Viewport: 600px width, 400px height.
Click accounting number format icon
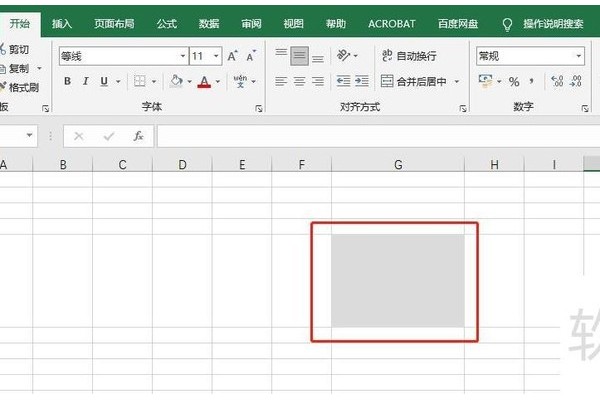pos(485,81)
